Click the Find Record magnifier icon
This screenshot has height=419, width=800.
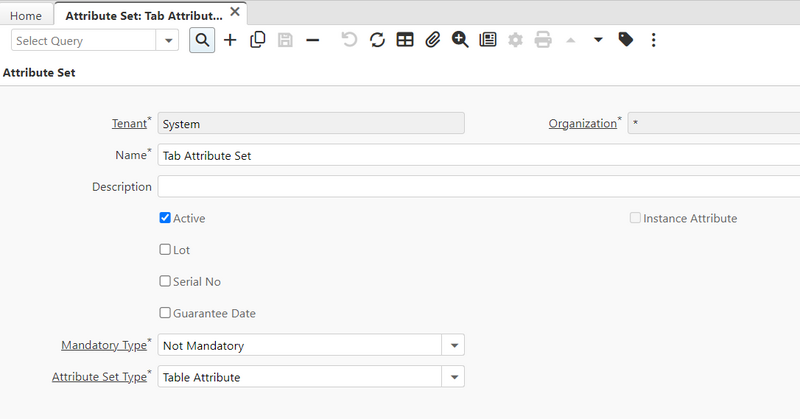coord(202,40)
